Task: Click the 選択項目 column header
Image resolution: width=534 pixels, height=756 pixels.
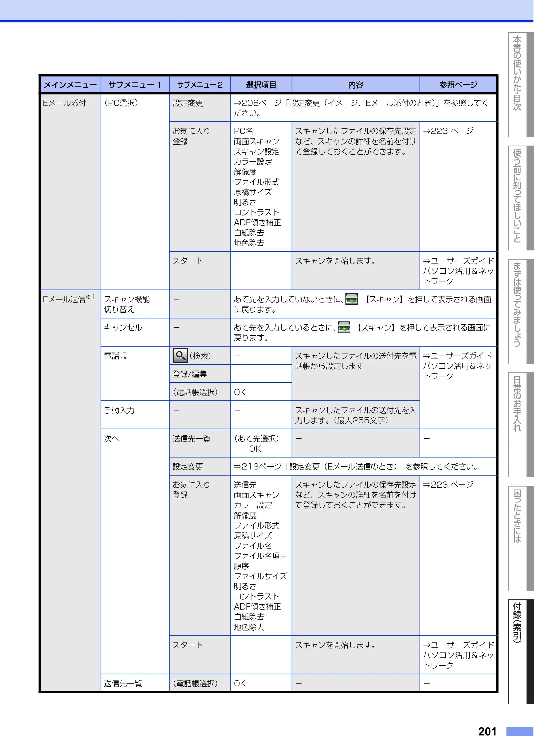Action: tap(261, 85)
